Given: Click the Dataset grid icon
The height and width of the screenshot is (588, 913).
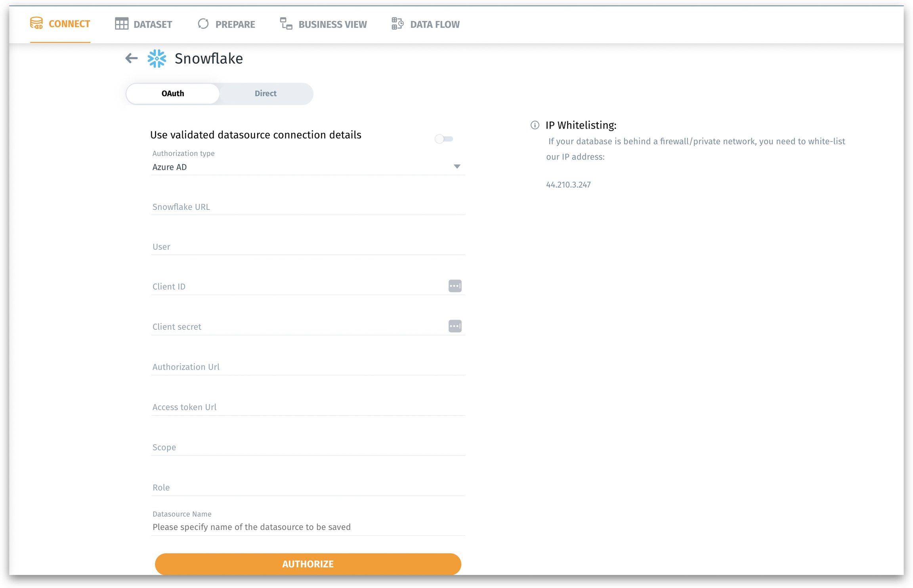Looking at the screenshot, I should (121, 24).
